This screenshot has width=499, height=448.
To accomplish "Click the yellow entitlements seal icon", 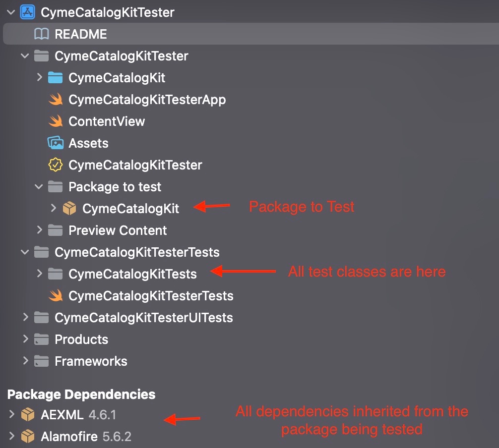I will coord(55,165).
